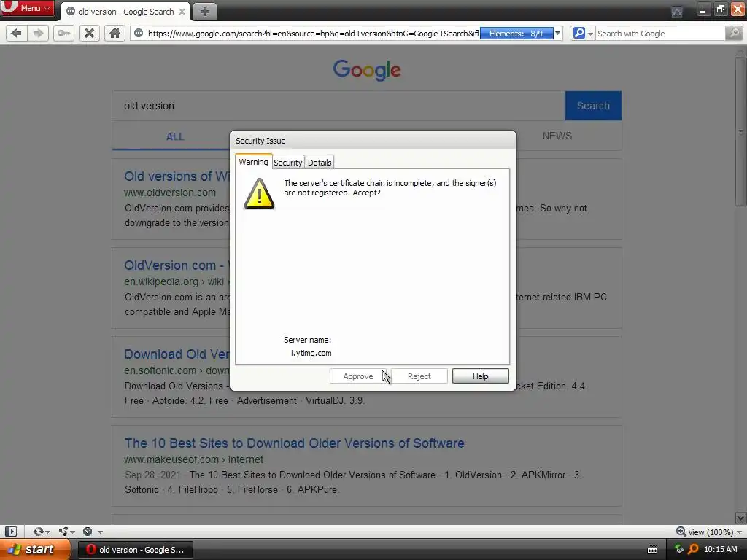The height and width of the screenshot is (560, 747).
Task: Click the search magnifier go button
Action: [734, 34]
